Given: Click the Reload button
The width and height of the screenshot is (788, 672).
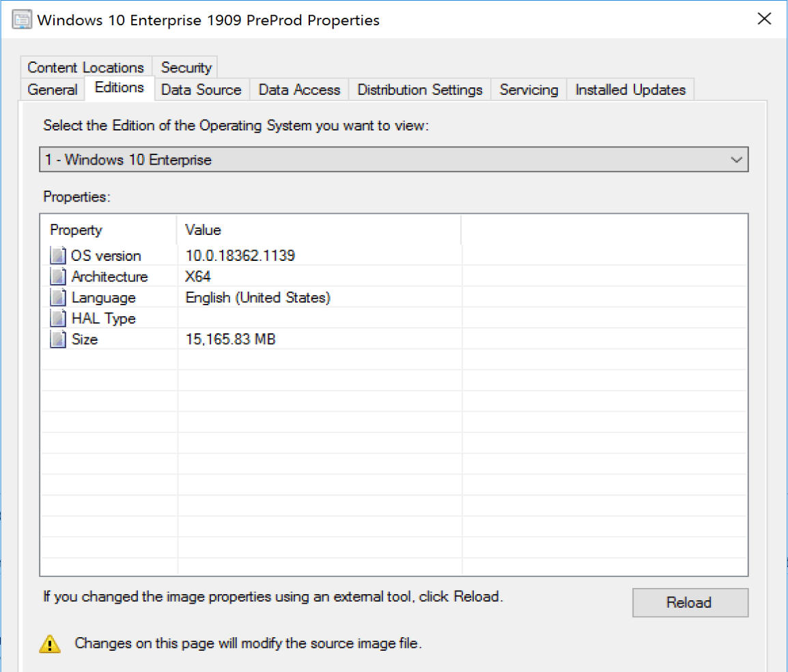Looking at the screenshot, I should click(x=690, y=602).
